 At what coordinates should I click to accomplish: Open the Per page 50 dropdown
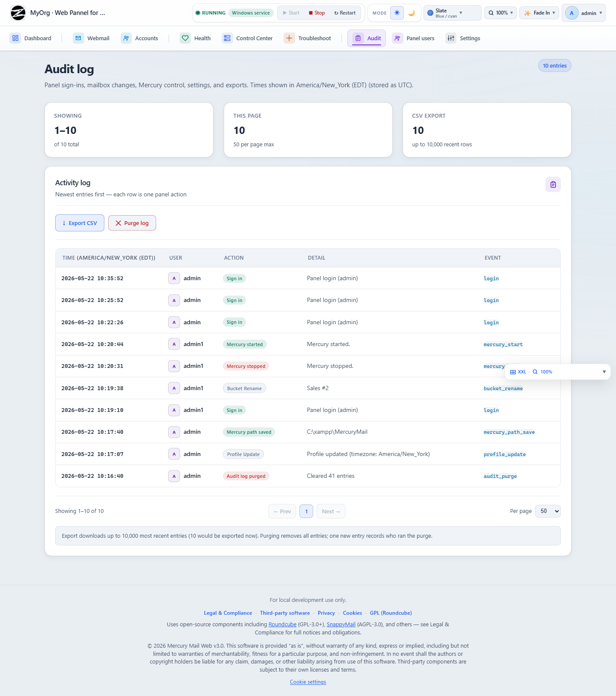pyautogui.click(x=548, y=511)
